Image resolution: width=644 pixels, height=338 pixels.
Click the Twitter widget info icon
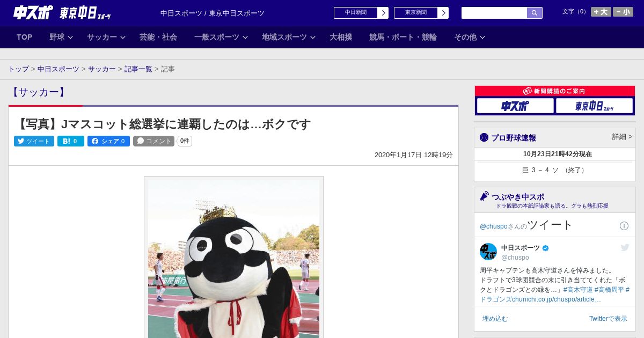[x=624, y=226]
